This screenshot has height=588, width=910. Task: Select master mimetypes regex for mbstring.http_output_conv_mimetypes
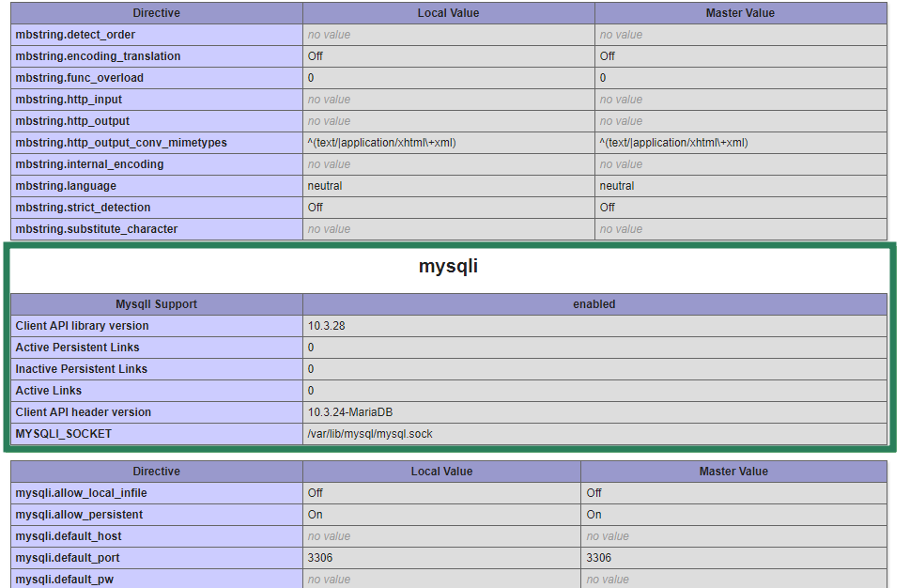tap(673, 143)
